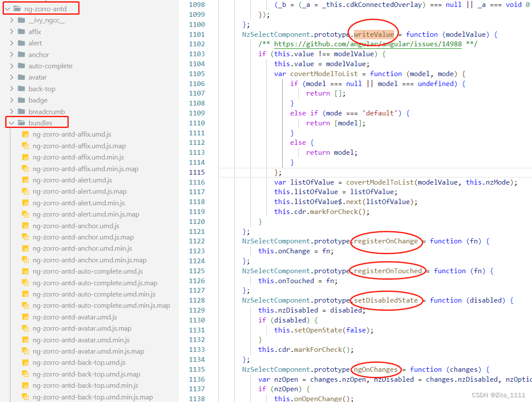Click the folder icon next to breadcrumb
The width and height of the screenshot is (532, 402).
(x=21, y=112)
